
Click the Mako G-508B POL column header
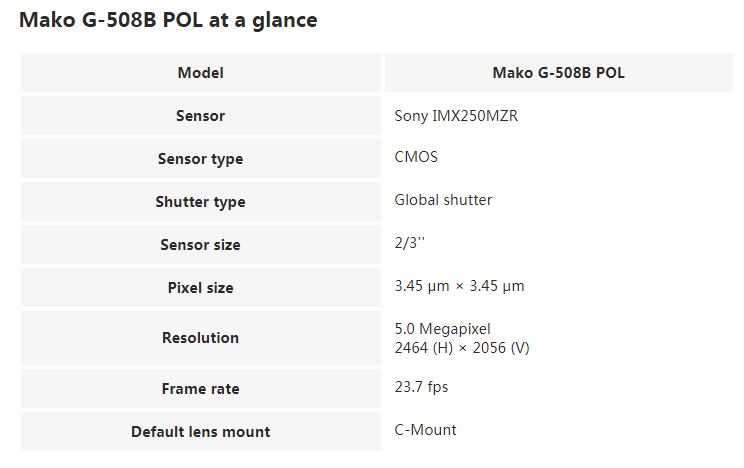(x=558, y=73)
